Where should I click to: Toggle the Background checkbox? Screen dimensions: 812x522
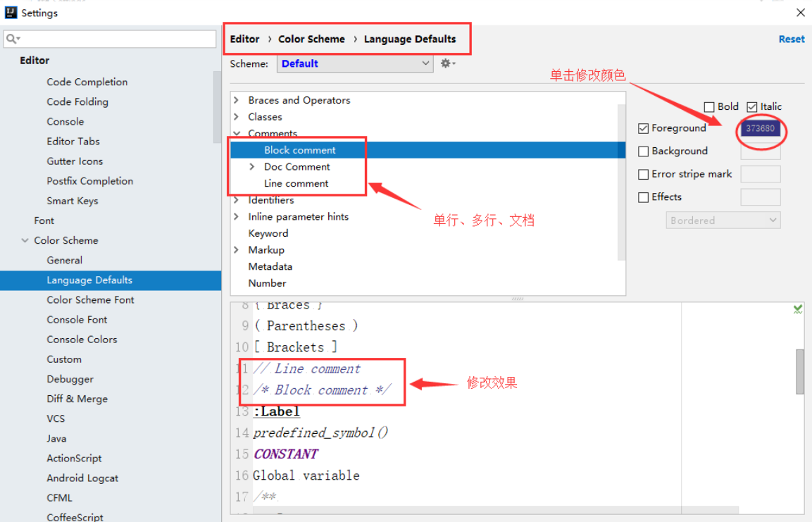pos(643,151)
